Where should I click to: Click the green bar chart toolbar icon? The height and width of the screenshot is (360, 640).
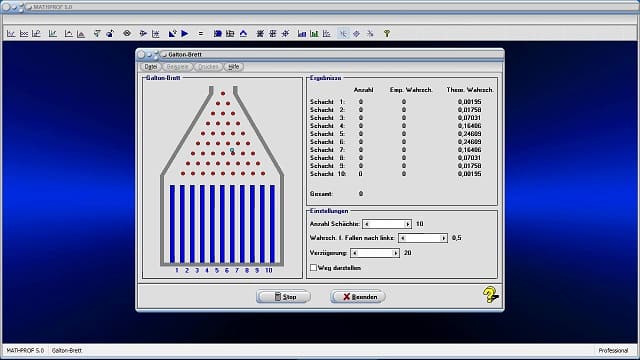(314, 33)
